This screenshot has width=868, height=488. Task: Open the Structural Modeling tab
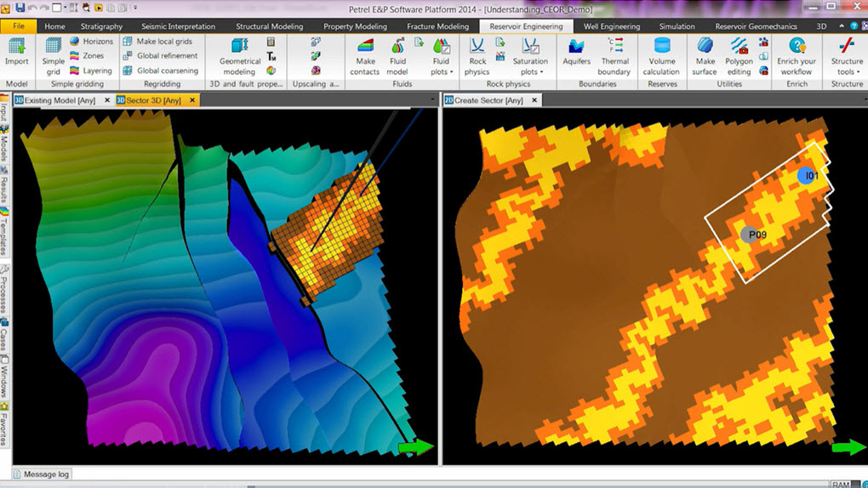[x=269, y=26]
